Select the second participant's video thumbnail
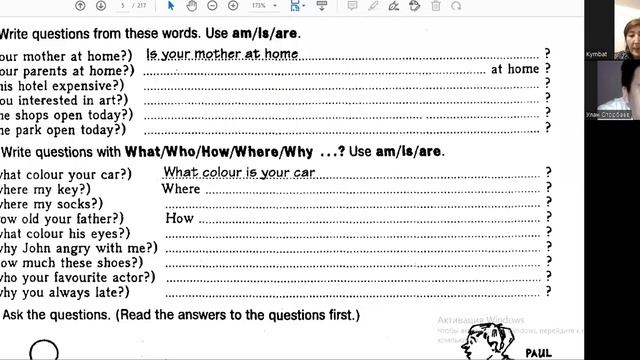The width and height of the screenshot is (640, 360). click(612, 90)
